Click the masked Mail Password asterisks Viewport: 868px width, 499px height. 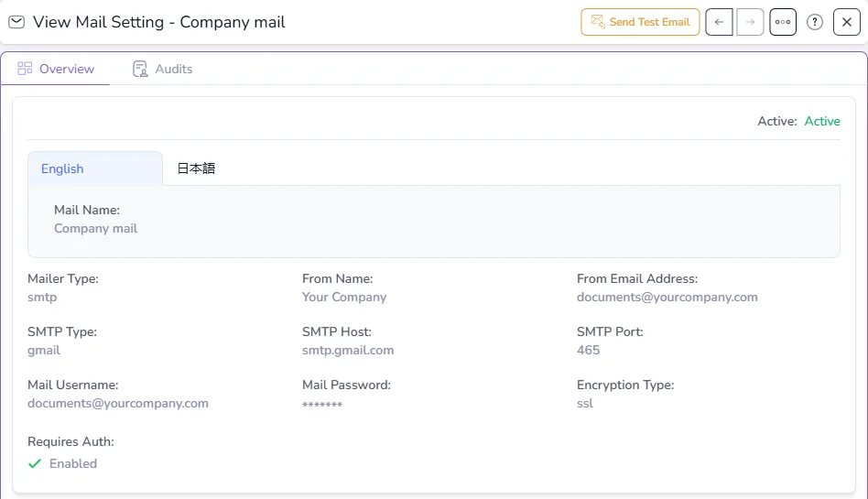pos(322,405)
